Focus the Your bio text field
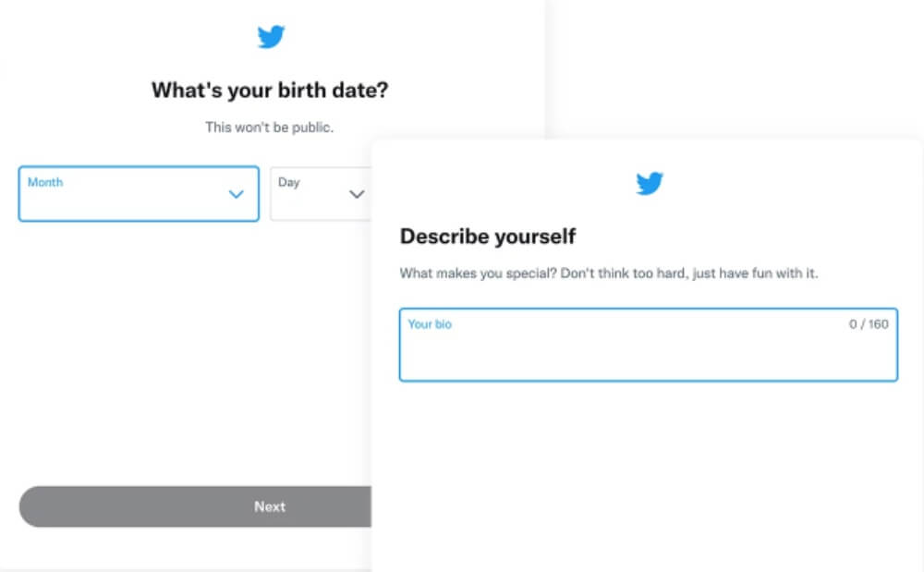The width and height of the screenshot is (924, 572). click(648, 352)
